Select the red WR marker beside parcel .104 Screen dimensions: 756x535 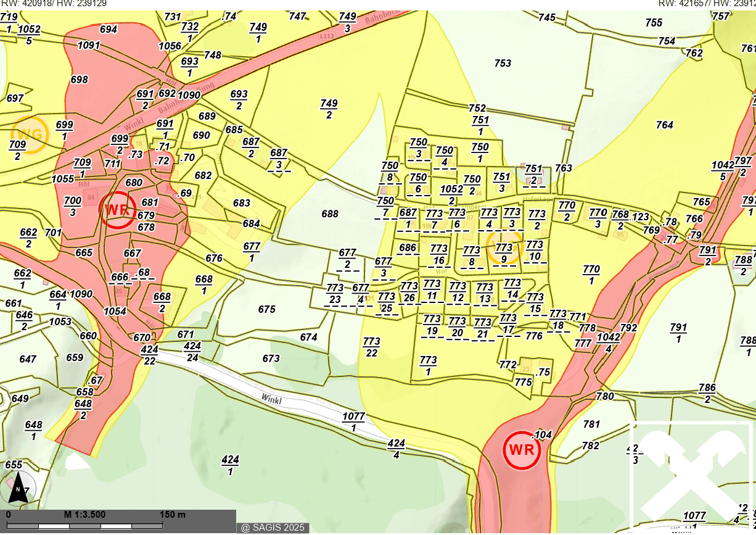pos(521,450)
